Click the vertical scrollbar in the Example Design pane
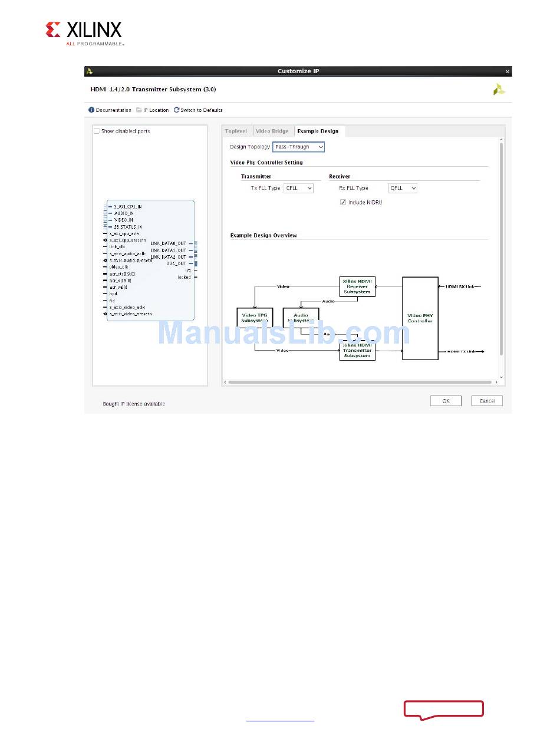 (x=502, y=248)
